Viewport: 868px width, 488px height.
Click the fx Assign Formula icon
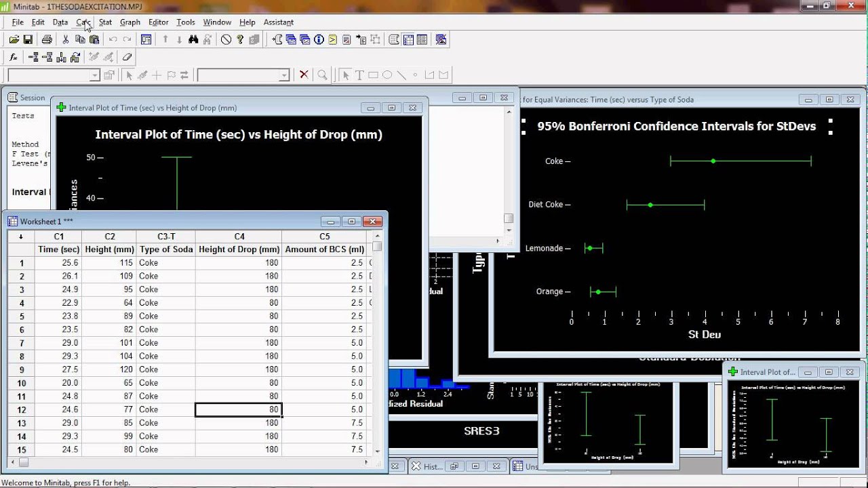(x=14, y=58)
